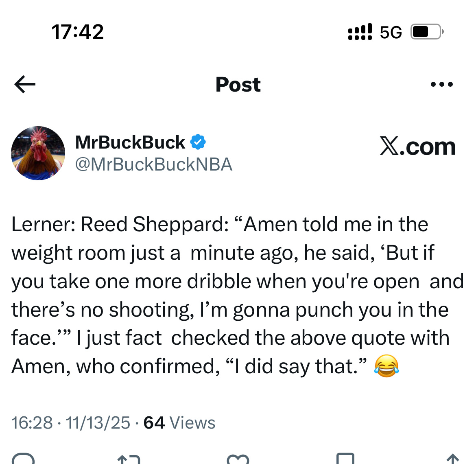Click the blue verified badge

click(x=198, y=142)
